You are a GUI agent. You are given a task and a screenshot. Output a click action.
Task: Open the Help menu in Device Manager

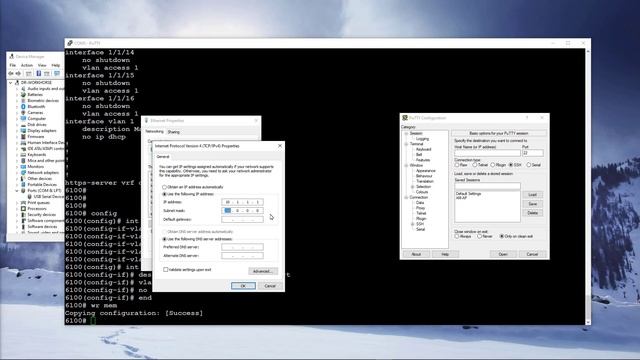point(56,65)
